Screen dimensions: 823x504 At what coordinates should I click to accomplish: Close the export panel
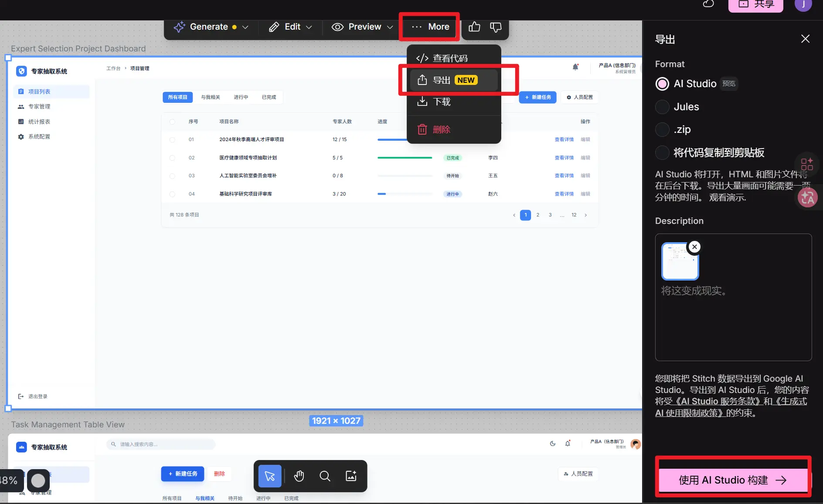click(x=805, y=39)
